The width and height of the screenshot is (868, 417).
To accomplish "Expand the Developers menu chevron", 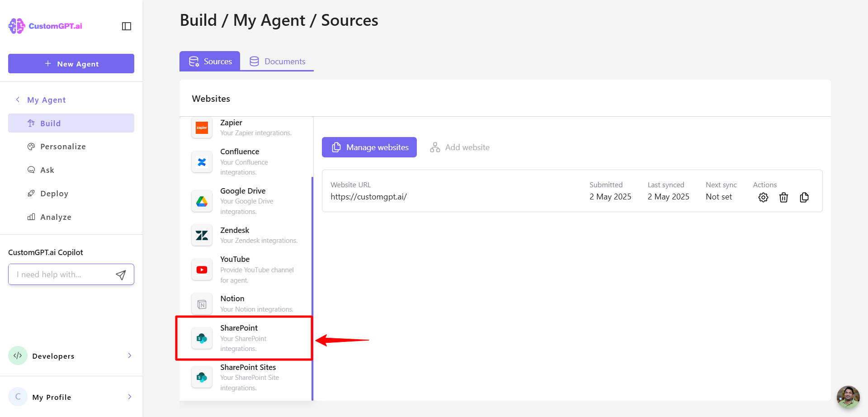I will click(x=130, y=355).
